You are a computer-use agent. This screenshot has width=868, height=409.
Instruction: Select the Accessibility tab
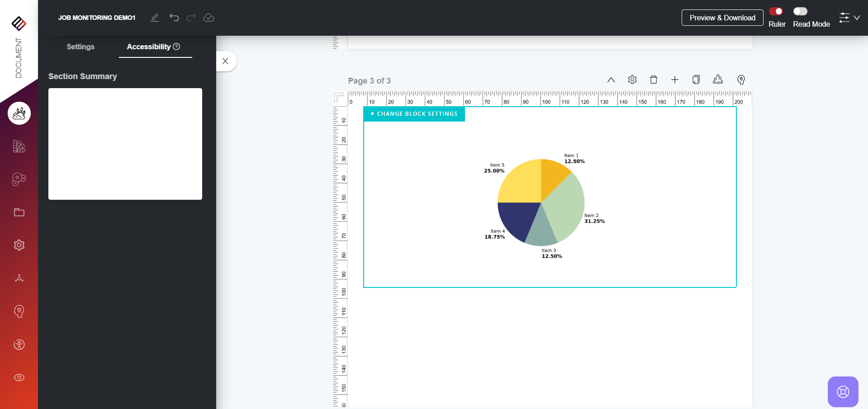(153, 47)
